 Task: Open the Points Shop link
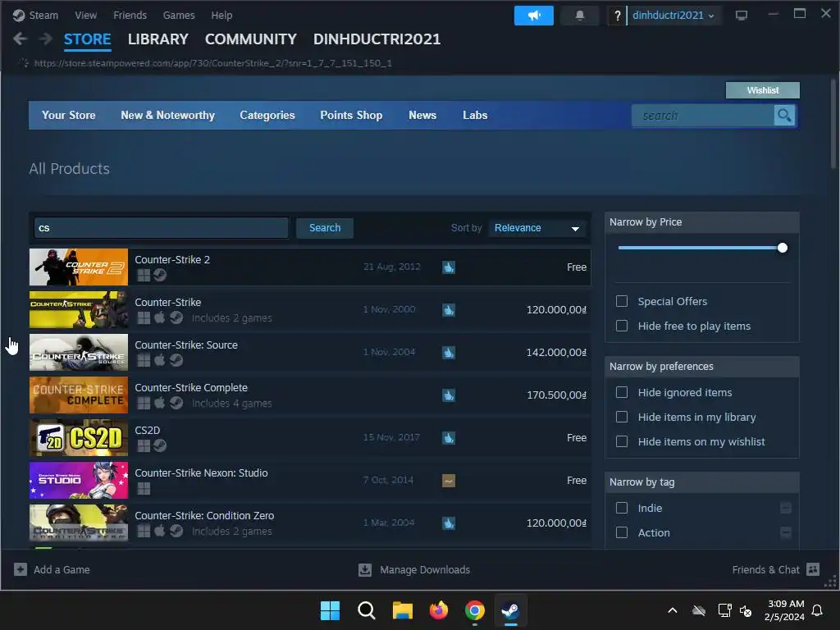[x=351, y=115]
